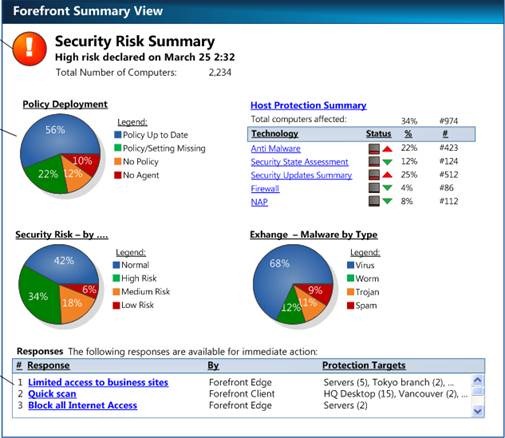The width and height of the screenshot is (505, 438).
Task: Click the Policy Deployment heading
Action: (65, 104)
